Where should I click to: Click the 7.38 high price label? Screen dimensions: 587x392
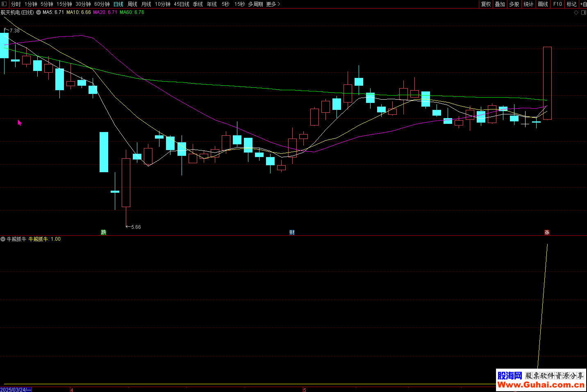coord(15,31)
